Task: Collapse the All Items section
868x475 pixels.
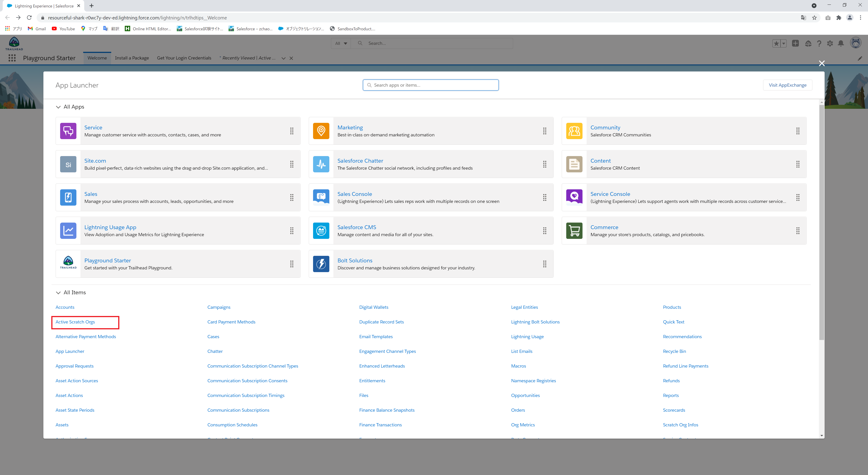Action: click(58, 293)
